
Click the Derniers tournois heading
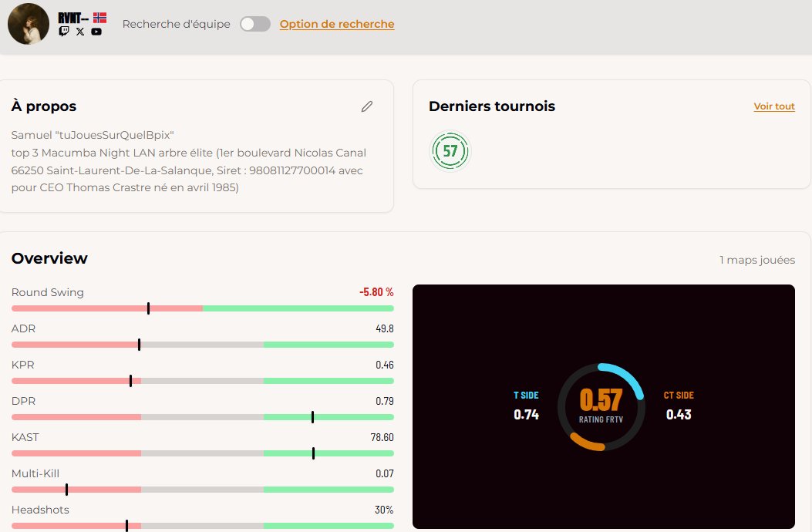(492, 106)
